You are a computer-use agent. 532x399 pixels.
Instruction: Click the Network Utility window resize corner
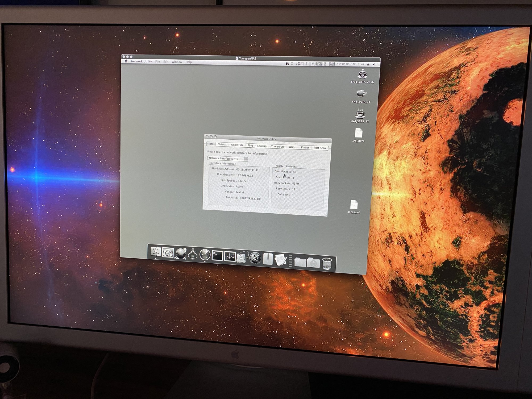(x=326, y=215)
